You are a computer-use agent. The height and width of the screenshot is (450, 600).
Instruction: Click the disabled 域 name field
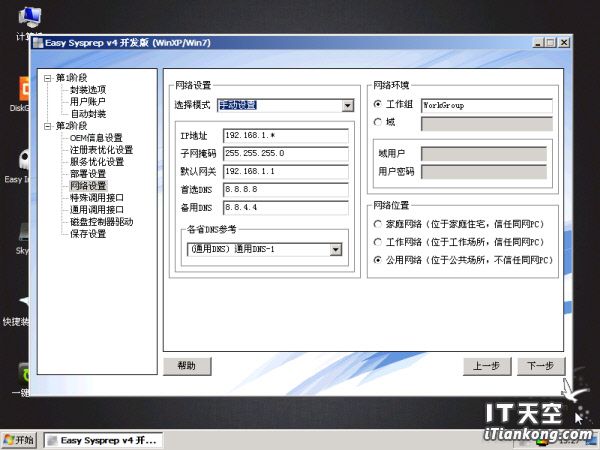(487, 124)
